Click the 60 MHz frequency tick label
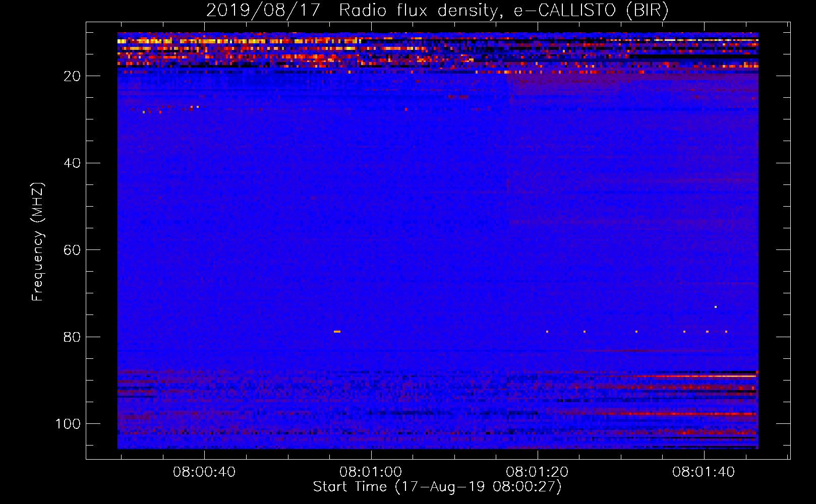The width and height of the screenshot is (816, 504). (x=73, y=250)
